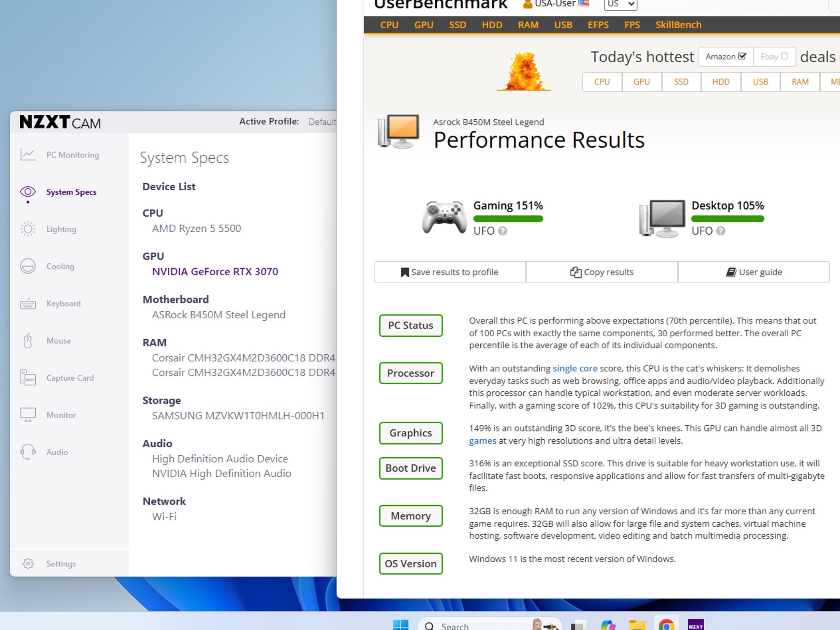Select NVIDIA GeForce RTX 3070 in device list
Viewport: 840px width, 630px height.
tap(215, 272)
